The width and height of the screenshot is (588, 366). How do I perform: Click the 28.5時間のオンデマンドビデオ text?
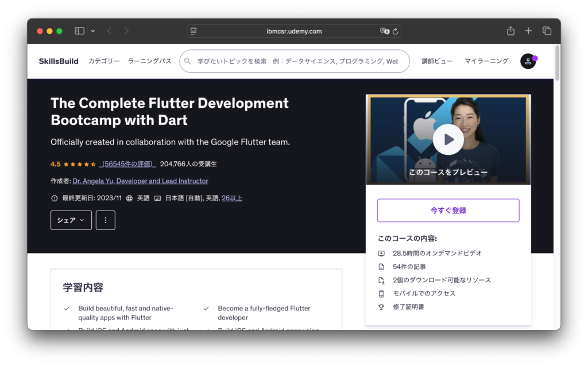pyautogui.click(x=437, y=253)
